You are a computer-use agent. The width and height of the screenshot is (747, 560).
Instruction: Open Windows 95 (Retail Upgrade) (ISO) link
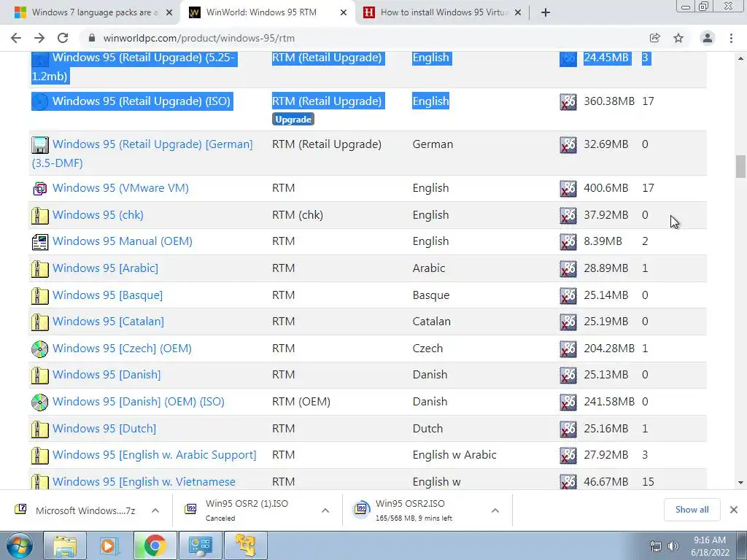(x=142, y=101)
